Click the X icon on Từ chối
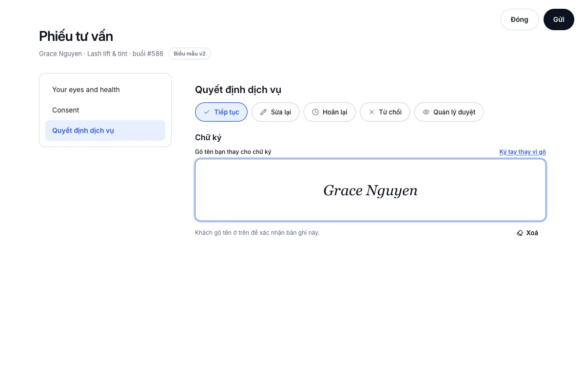This screenshot has width=585, height=392. [371, 112]
